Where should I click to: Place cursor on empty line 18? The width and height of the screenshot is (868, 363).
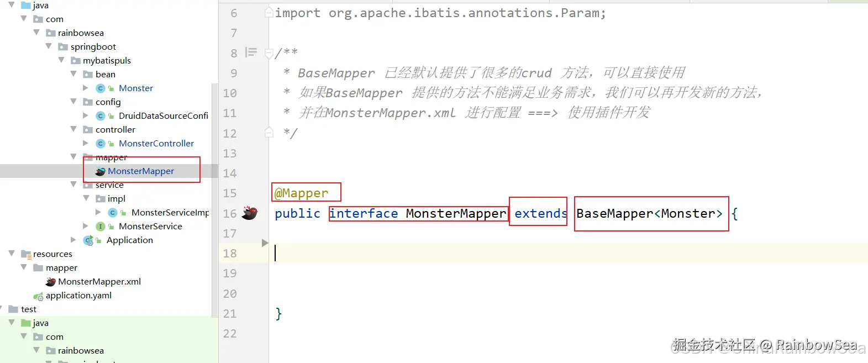[568, 253]
